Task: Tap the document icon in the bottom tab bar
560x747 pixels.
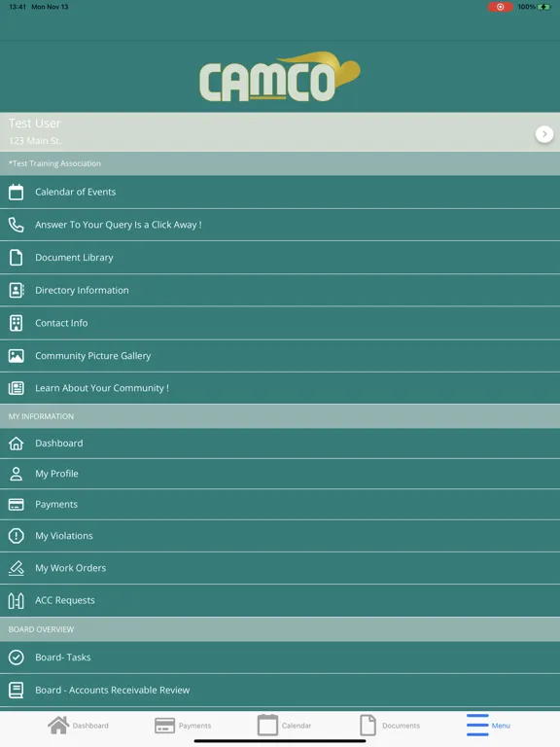Action: [x=367, y=725]
